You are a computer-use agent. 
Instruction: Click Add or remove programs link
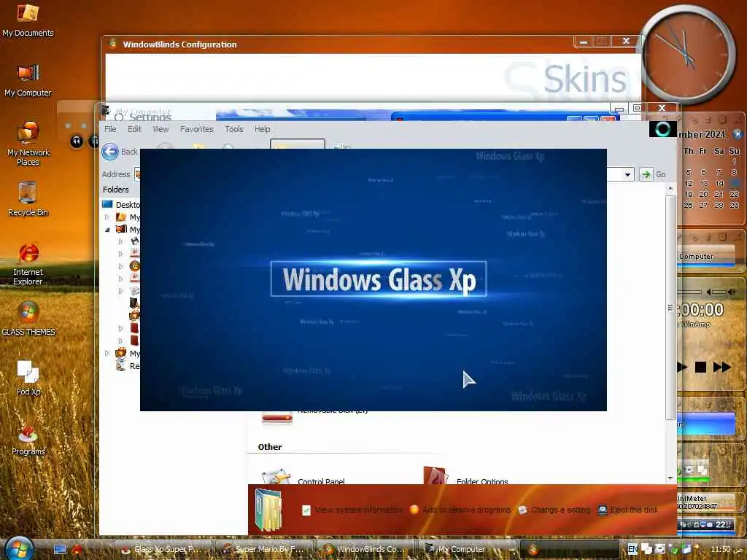point(466,510)
